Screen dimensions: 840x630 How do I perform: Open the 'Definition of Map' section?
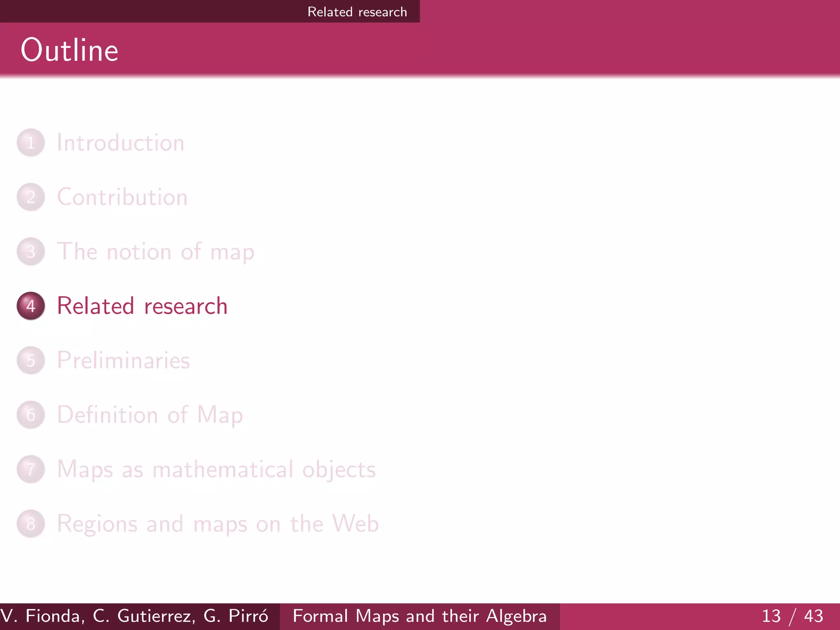click(x=150, y=415)
